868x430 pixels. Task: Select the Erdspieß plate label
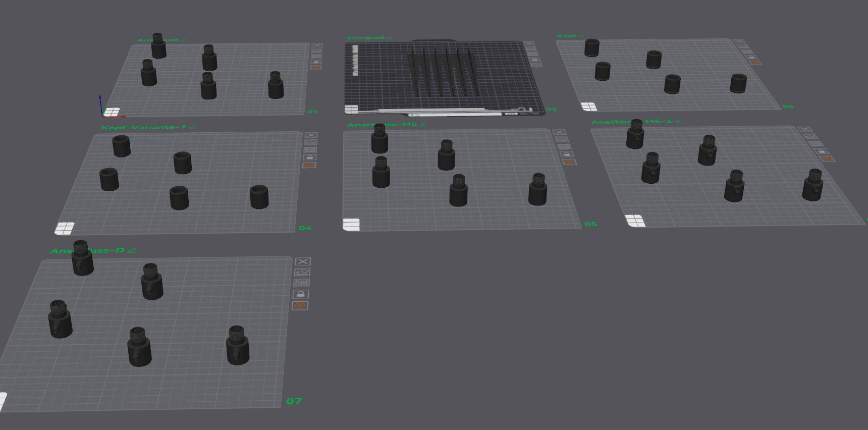point(366,38)
